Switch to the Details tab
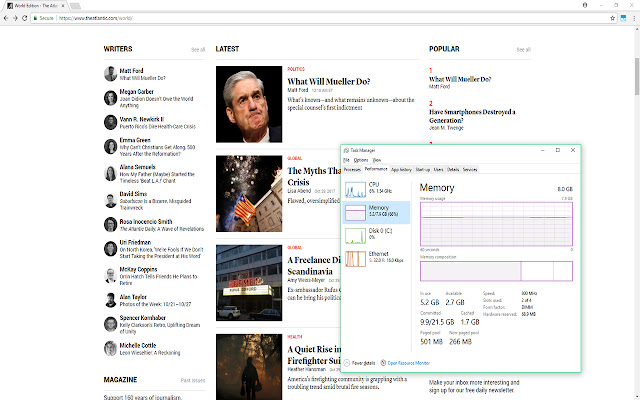 [x=453, y=169]
